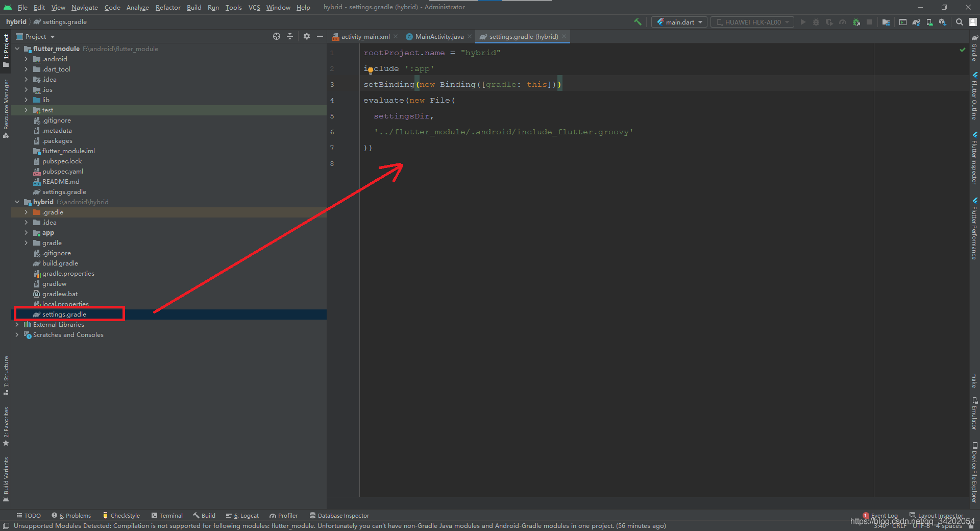
Task: Expand the .android folder
Action: tap(26, 59)
